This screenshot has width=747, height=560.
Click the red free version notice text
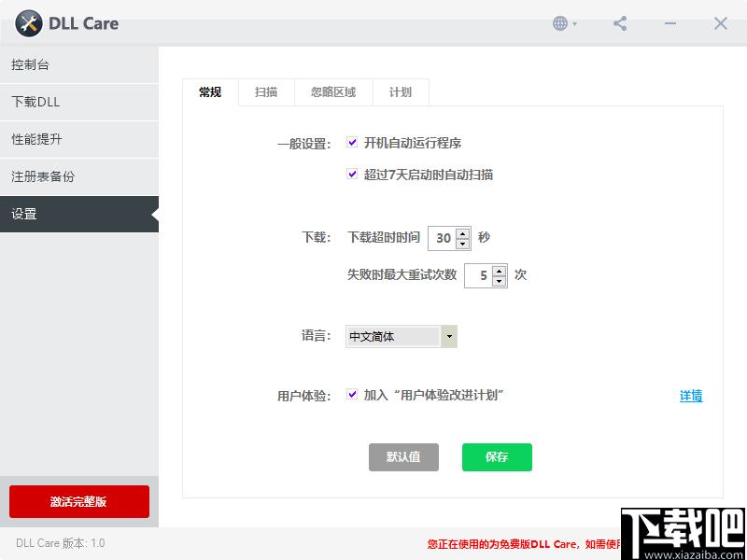[524, 544]
